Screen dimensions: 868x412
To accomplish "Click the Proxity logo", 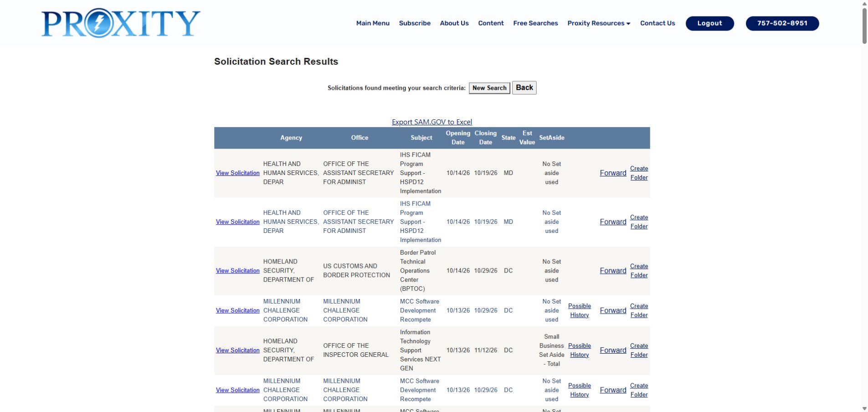I will click(121, 23).
